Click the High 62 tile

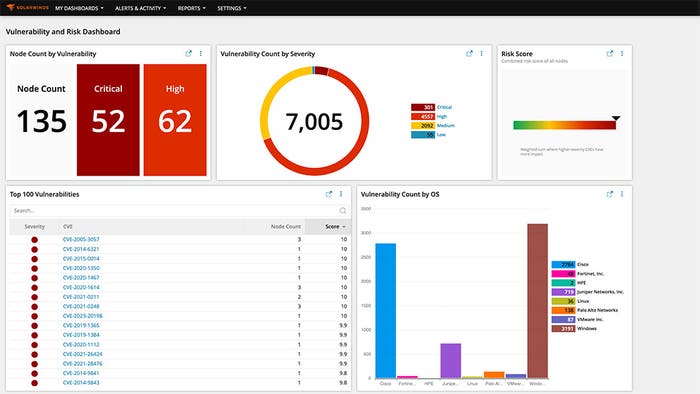pos(175,120)
